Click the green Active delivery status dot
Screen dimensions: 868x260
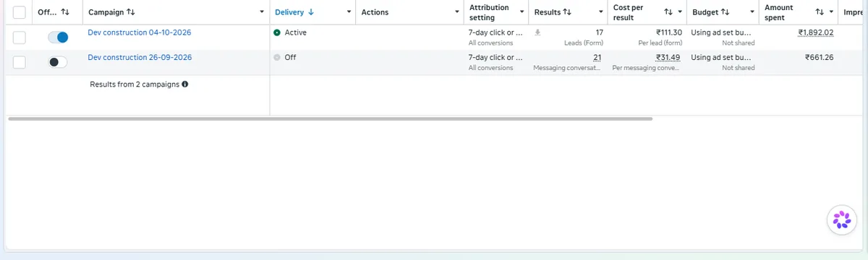[x=277, y=32]
